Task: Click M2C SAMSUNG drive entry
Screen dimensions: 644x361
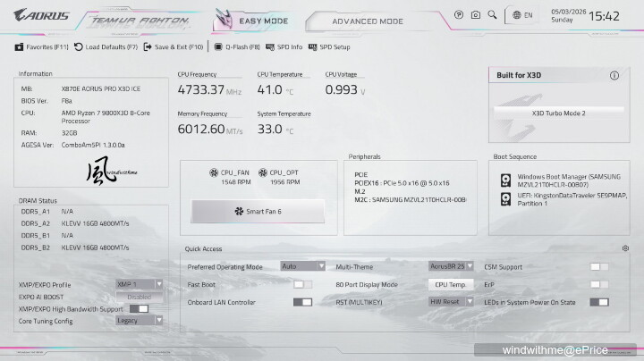Action: (410, 200)
